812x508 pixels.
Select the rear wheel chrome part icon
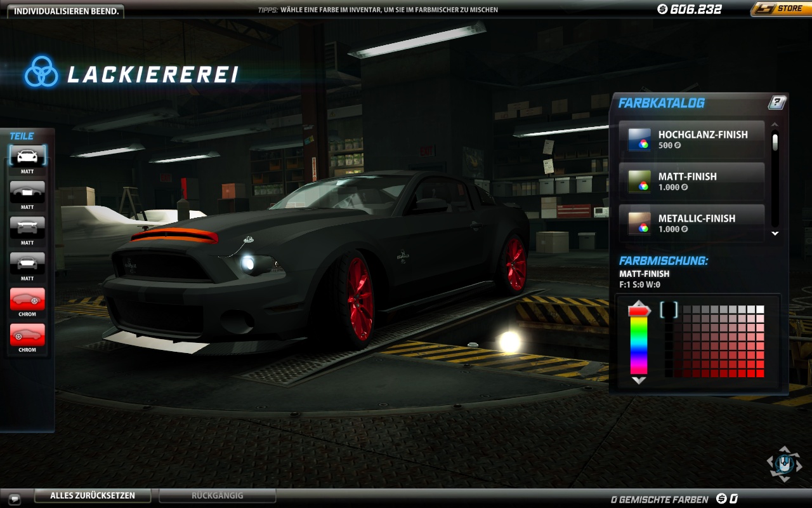(27, 298)
